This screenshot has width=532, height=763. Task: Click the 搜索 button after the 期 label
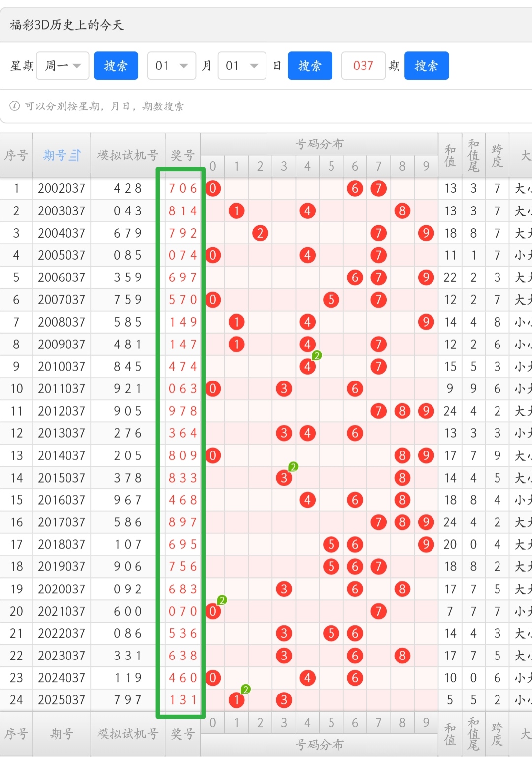427,66
